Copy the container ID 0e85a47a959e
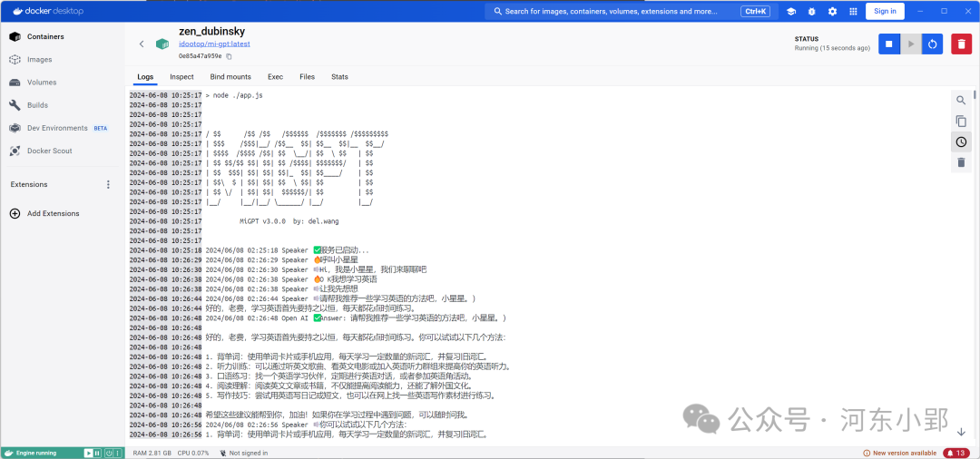The width and height of the screenshot is (980, 459). (229, 56)
